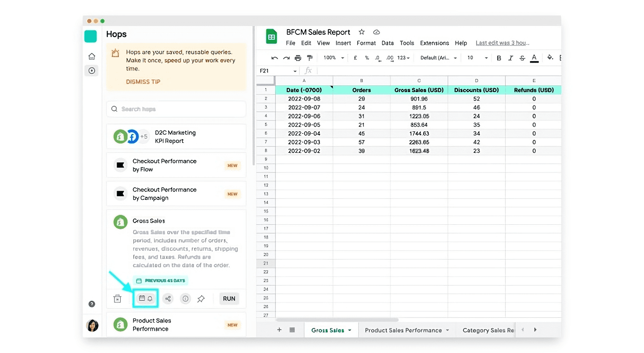Viewport: 644px width, 353px height.
Task: Pin the Gross Sales hop
Action: [x=201, y=299]
